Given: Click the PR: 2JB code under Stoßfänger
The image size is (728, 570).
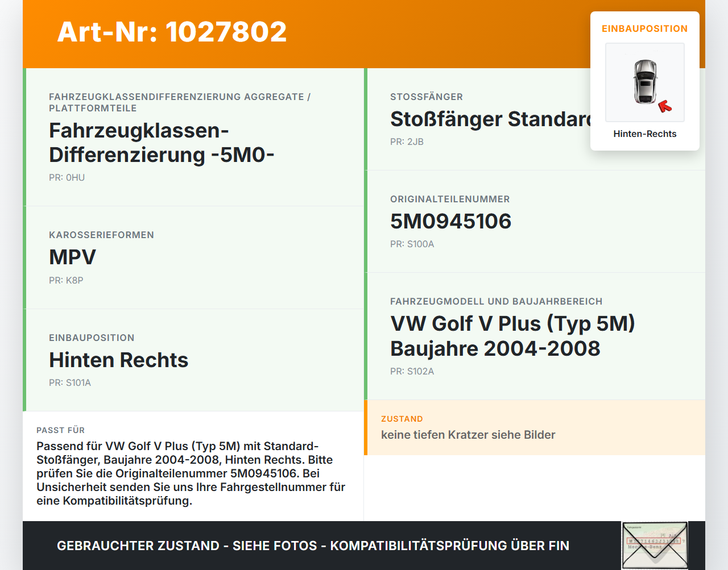Looking at the screenshot, I should pyautogui.click(x=407, y=142).
